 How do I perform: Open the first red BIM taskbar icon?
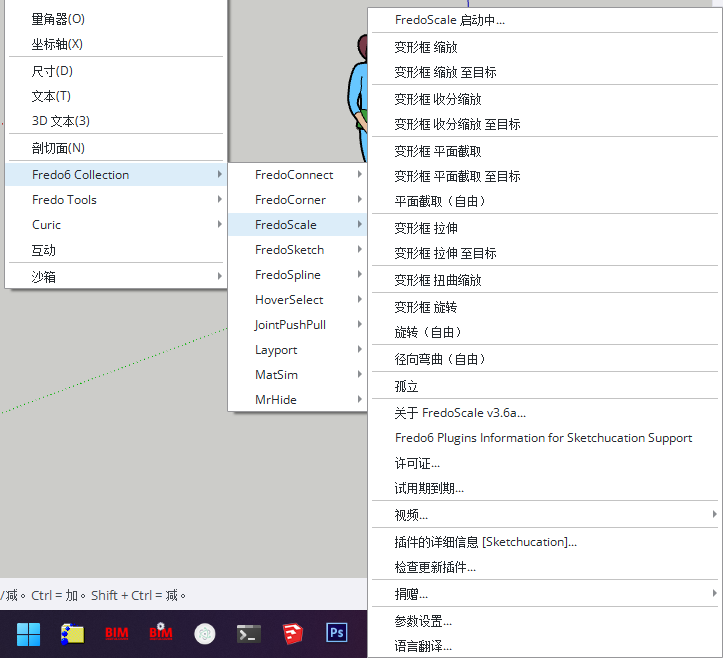[x=116, y=633]
